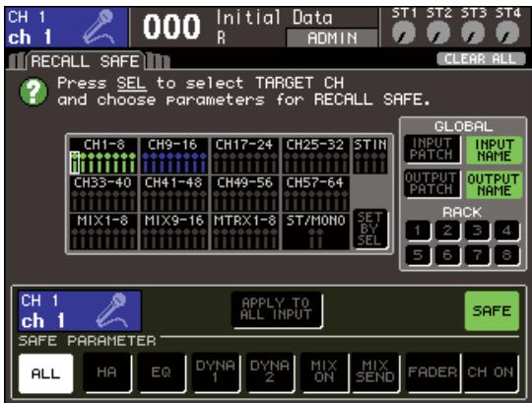Switch to tab right of RECALL SAFE

tap(158, 61)
